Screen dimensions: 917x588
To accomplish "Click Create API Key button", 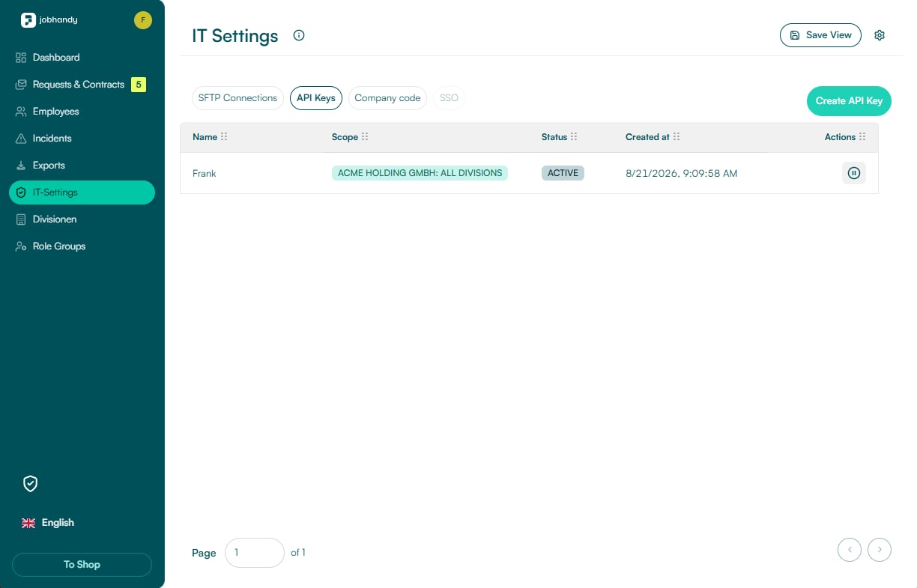I will pos(849,101).
